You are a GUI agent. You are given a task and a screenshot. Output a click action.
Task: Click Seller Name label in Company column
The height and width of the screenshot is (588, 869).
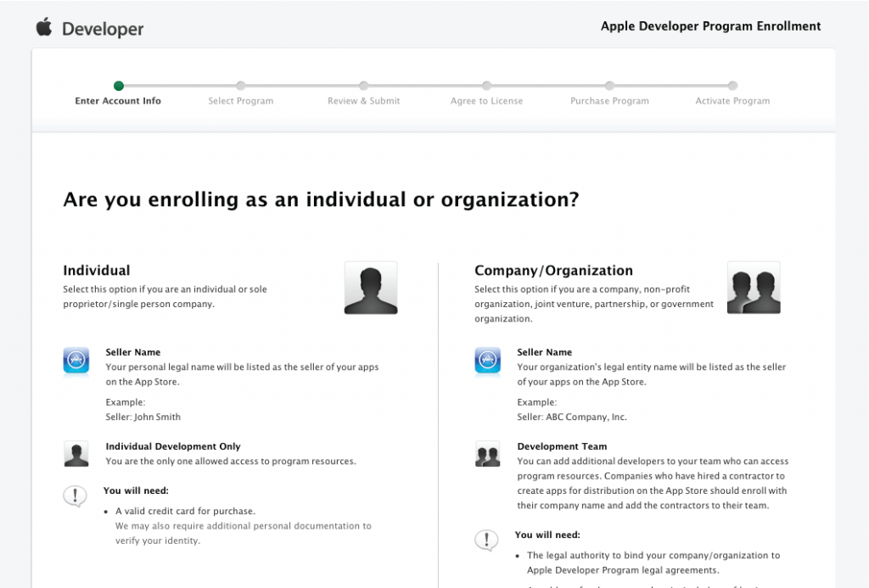(x=544, y=352)
